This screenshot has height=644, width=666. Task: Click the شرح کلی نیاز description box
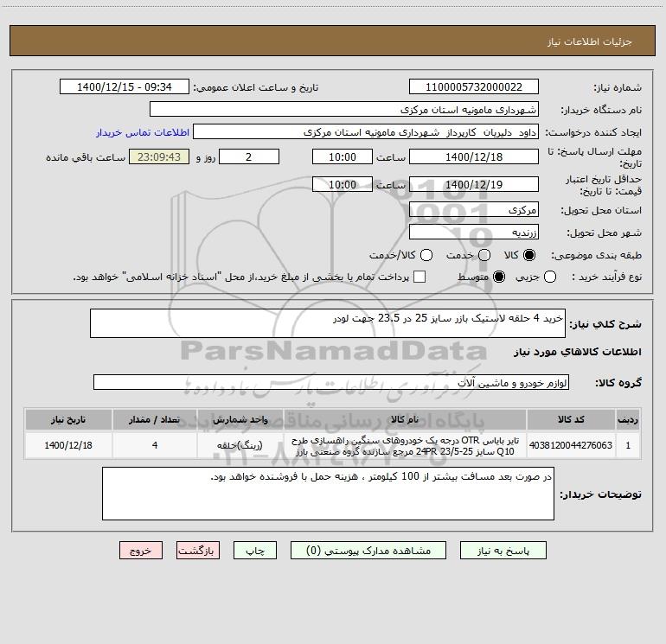coord(328,323)
